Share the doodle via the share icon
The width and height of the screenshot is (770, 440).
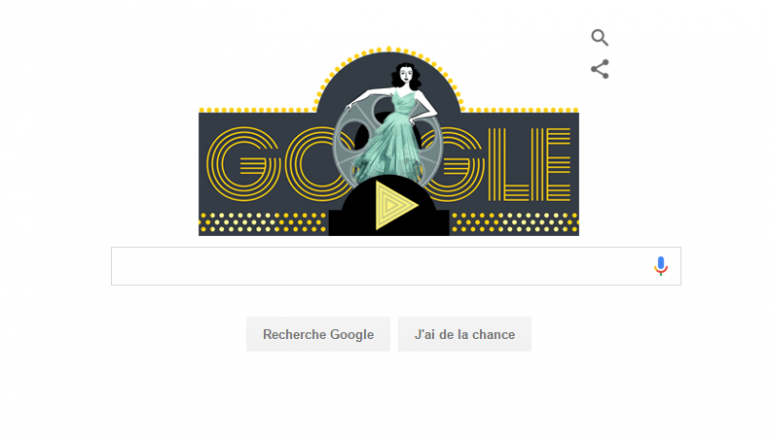600,69
